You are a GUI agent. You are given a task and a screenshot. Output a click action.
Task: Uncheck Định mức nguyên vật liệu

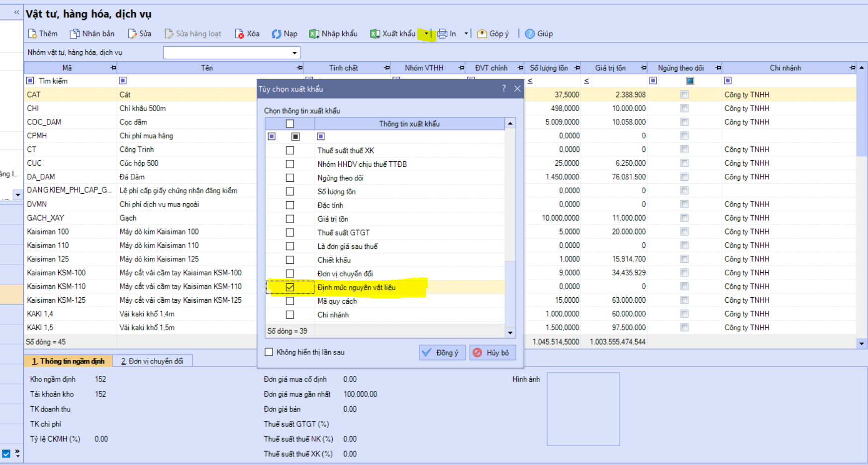coord(290,287)
